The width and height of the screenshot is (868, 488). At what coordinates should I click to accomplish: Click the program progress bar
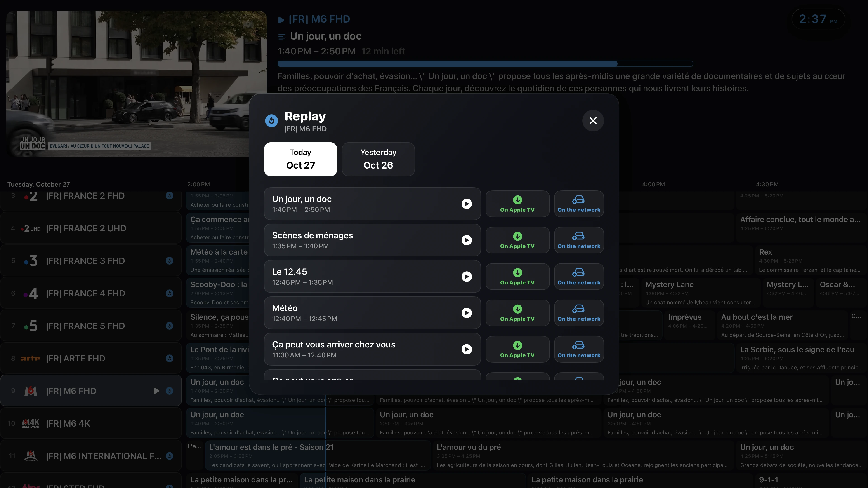point(485,64)
